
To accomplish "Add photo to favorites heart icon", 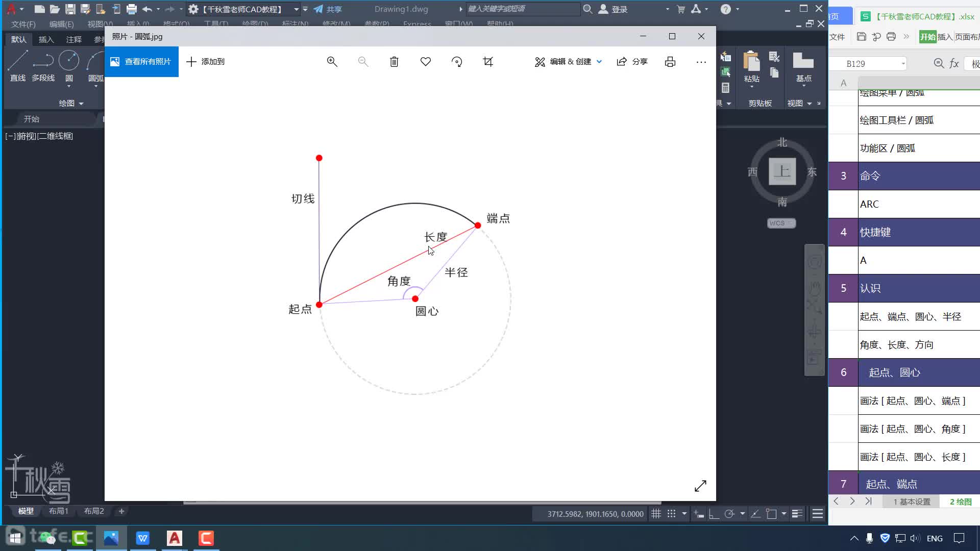I will (x=426, y=62).
